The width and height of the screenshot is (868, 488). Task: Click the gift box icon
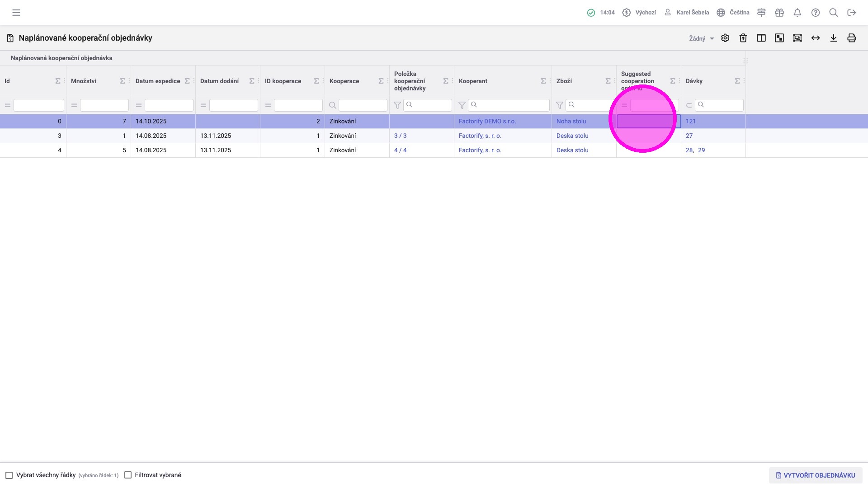click(x=779, y=13)
